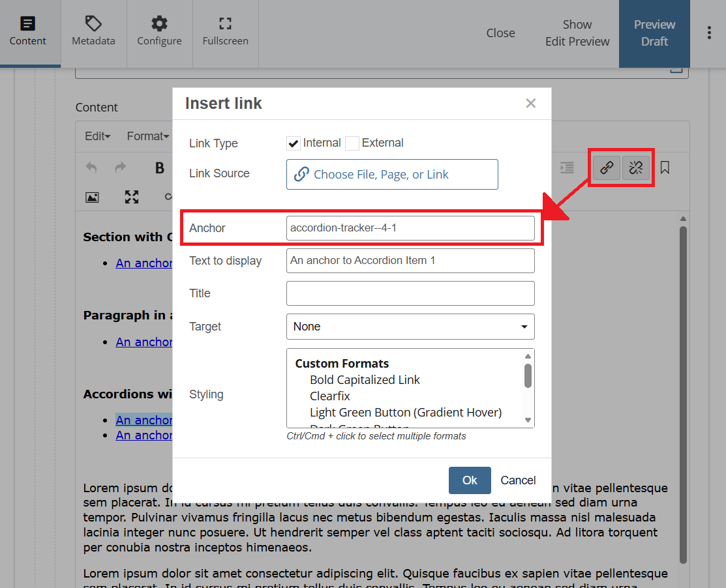Image resolution: width=726 pixels, height=588 pixels.
Task: Switch to the Metadata tab
Action: [93, 33]
